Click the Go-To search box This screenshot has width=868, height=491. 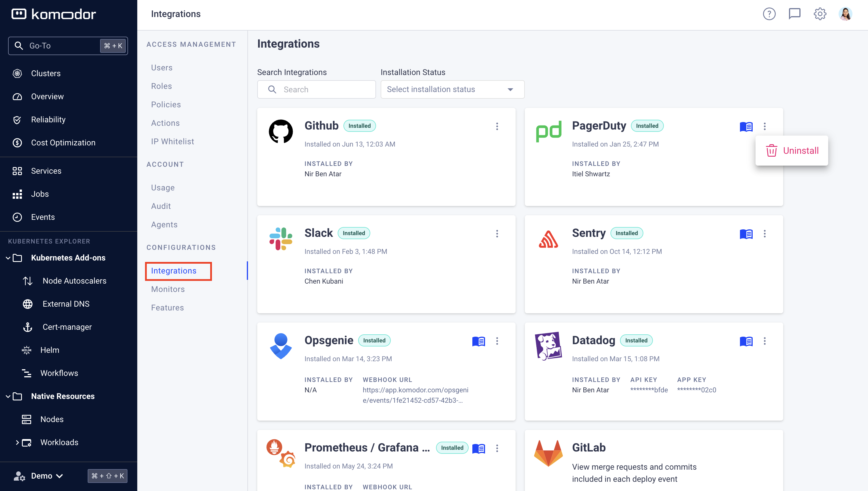[68, 46]
